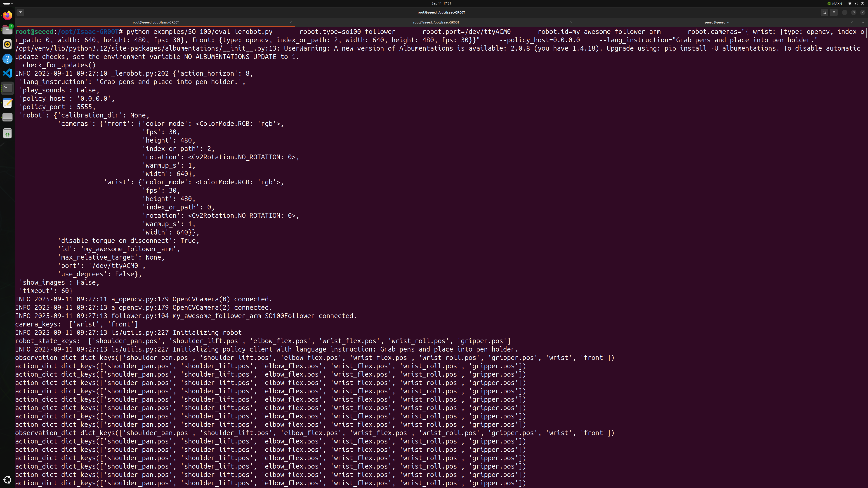Open the Text Editor from dock
Screen dimensions: 868x488
coord(7,103)
